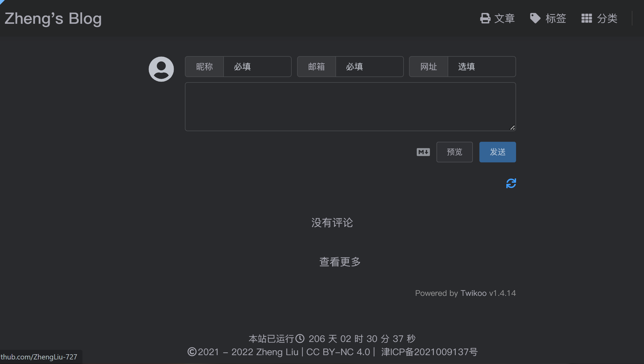Click the Twikoo version v1.4.14 text
Image resolution: width=644 pixels, height=364 pixels.
(503, 293)
